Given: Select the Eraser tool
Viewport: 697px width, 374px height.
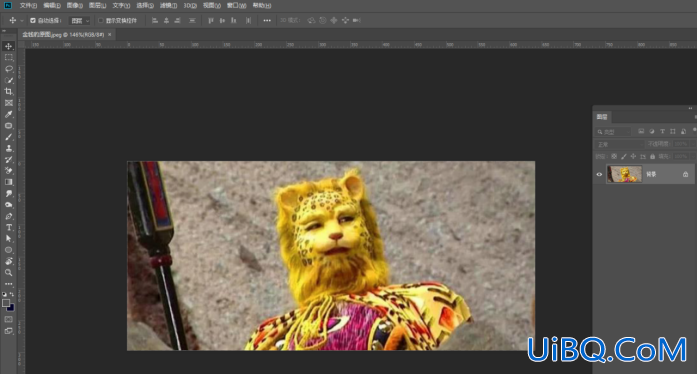Looking at the screenshot, I should coord(8,171).
